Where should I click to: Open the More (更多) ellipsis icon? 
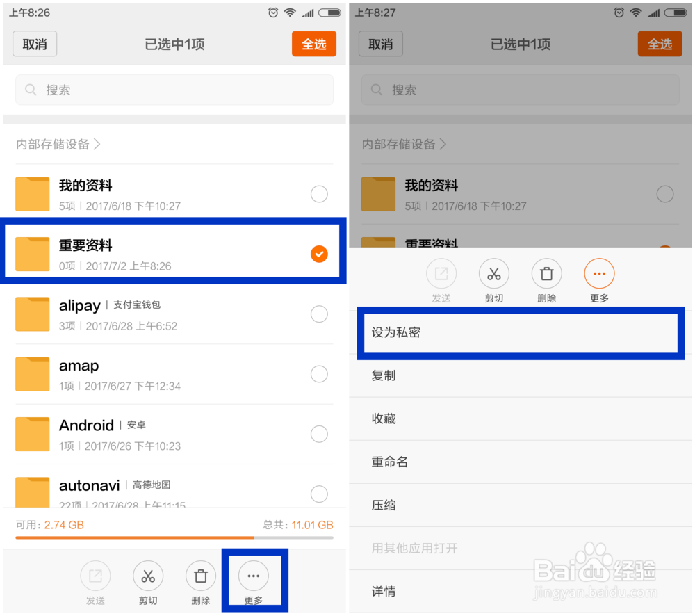coord(254,576)
